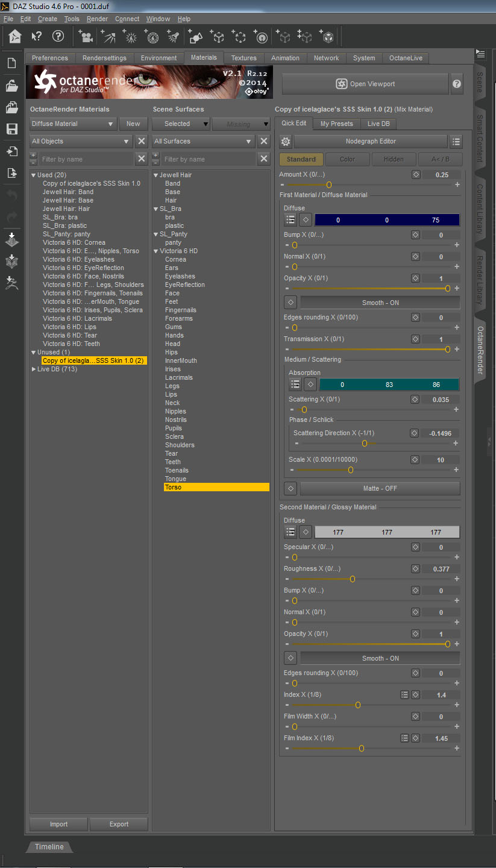Select the Torso surface in list

[216, 487]
